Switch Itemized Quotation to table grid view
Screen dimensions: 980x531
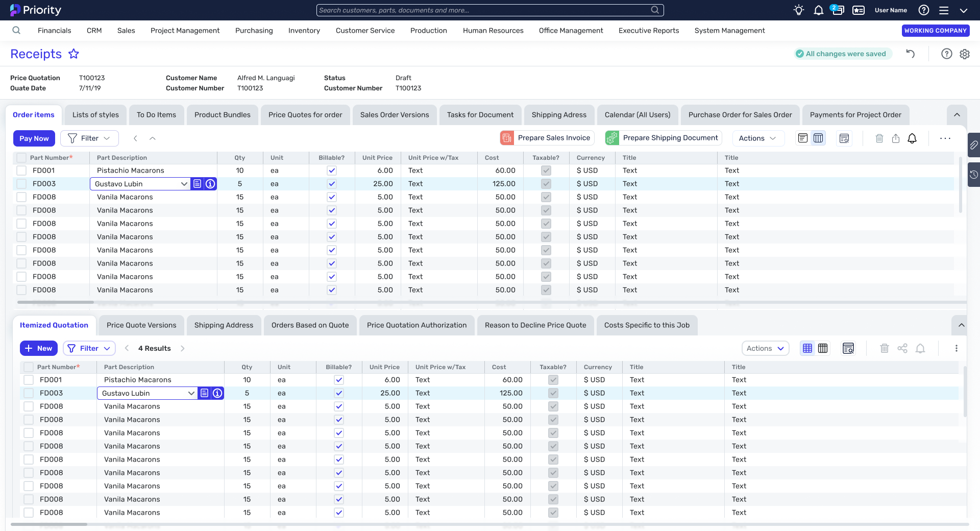(x=807, y=348)
